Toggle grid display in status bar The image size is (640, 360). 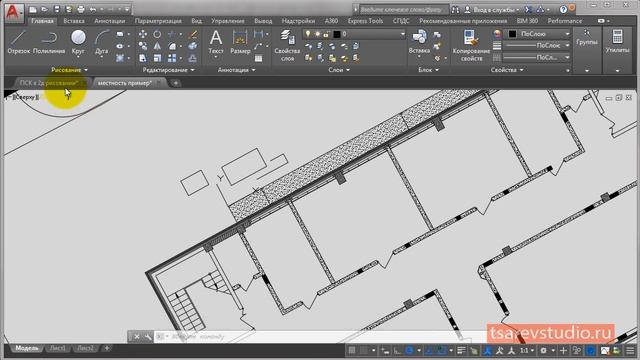coord(352,350)
